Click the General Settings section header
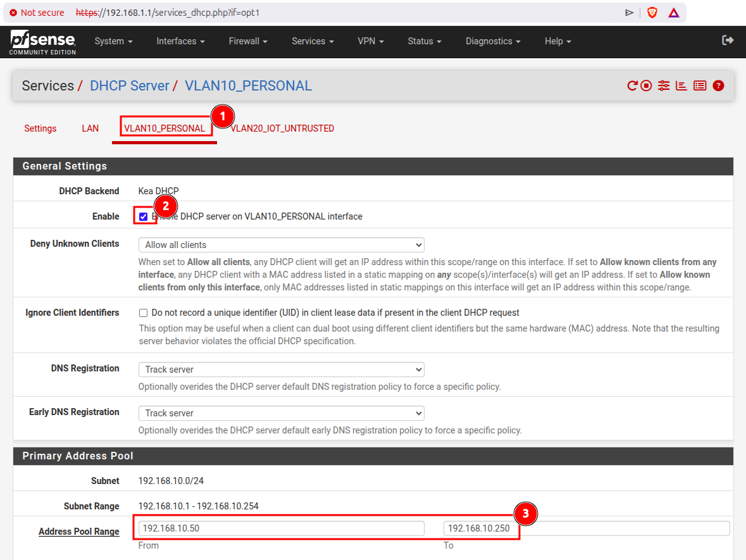Viewport: 746px width, 560px height. [373, 166]
